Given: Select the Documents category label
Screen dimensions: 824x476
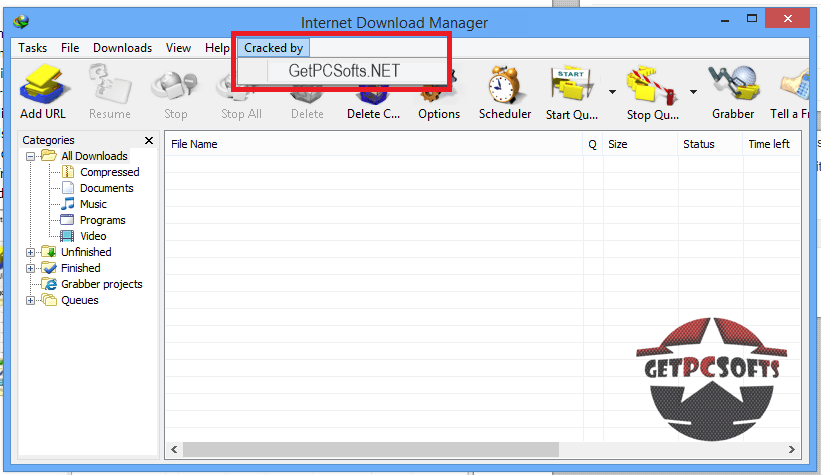Looking at the screenshot, I should 107,188.
